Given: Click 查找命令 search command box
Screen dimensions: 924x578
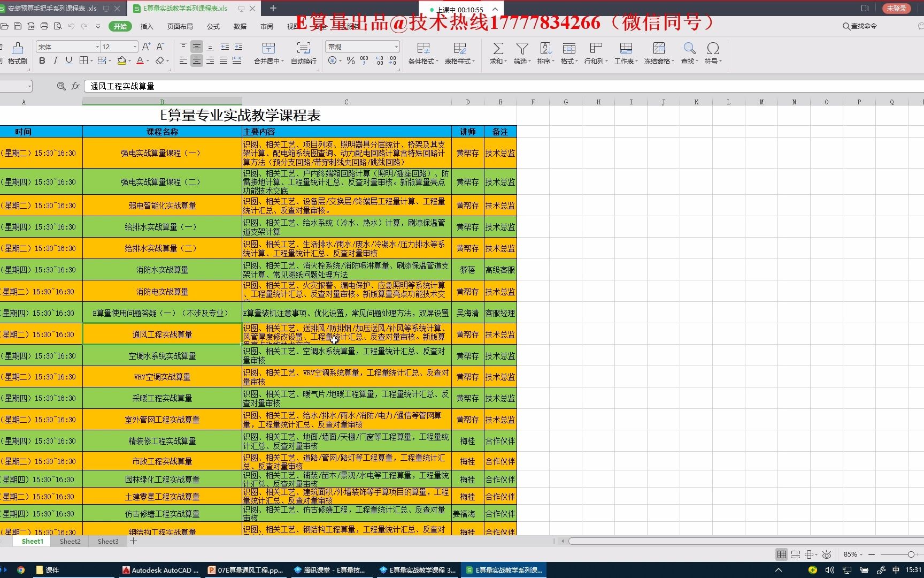Looking at the screenshot, I should point(860,26).
